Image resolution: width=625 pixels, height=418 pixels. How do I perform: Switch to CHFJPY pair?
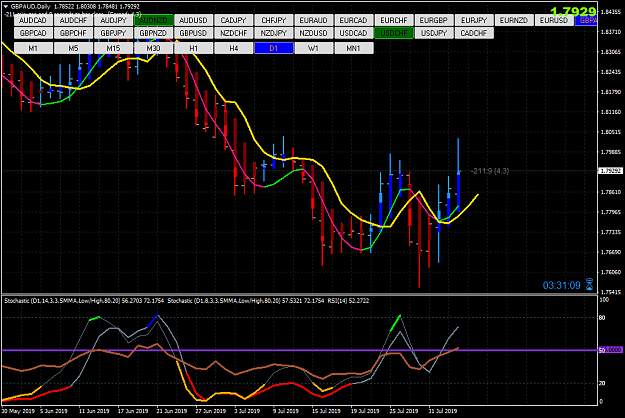tap(274, 20)
